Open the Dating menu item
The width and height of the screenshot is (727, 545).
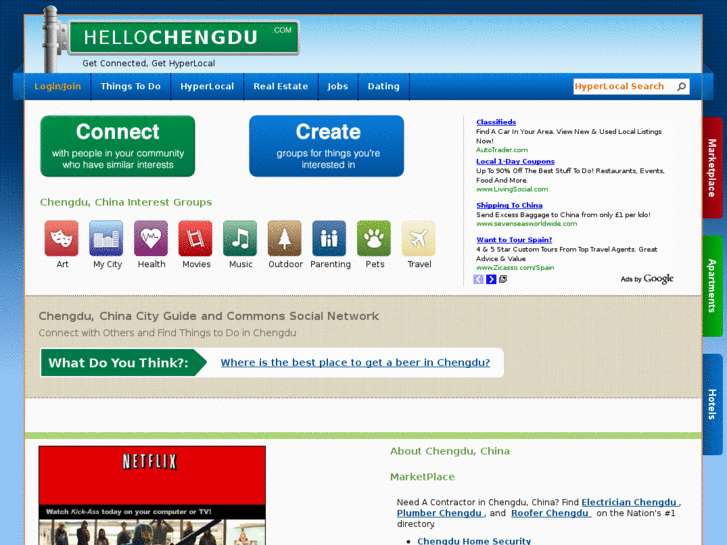coord(383,86)
